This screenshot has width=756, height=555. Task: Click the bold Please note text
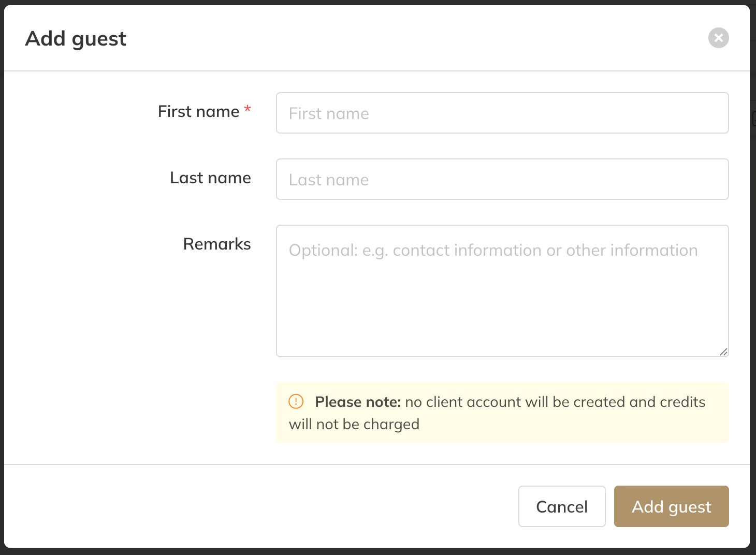(358, 402)
